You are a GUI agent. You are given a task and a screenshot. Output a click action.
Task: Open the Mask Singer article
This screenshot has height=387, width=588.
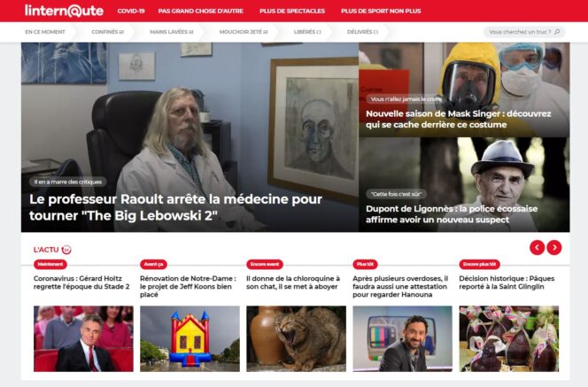click(x=458, y=119)
